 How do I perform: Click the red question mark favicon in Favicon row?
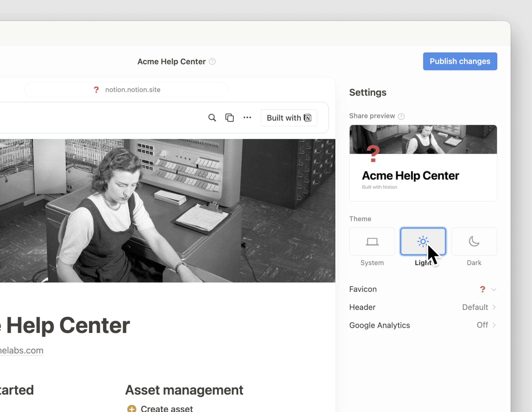pos(482,289)
